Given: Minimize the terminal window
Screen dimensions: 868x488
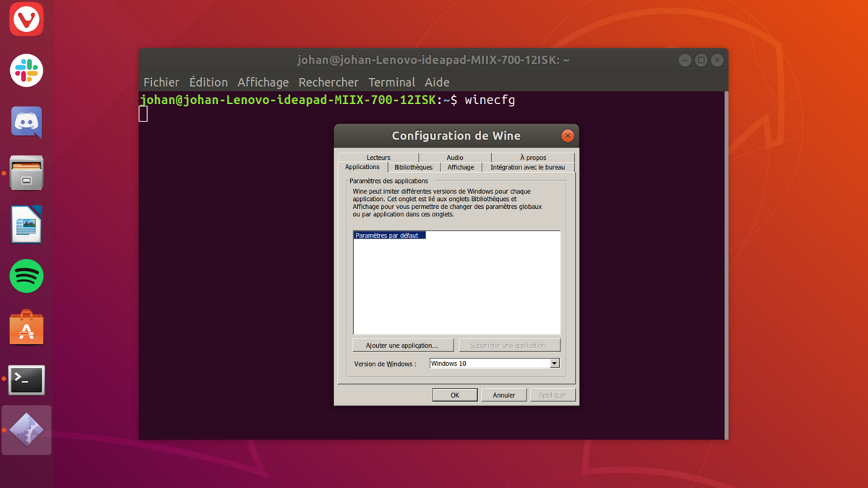Looking at the screenshot, I should tap(685, 60).
